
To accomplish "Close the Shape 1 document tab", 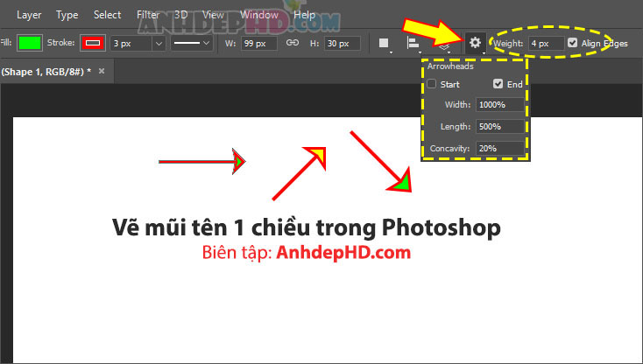I will pyautogui.click(x=102, y=71).
